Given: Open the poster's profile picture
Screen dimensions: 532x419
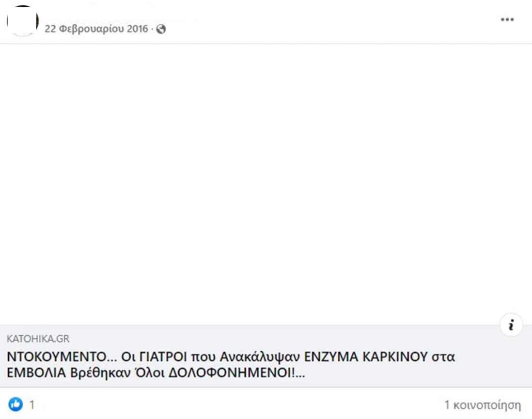Looking at the screenshot, I should [23, 21].
